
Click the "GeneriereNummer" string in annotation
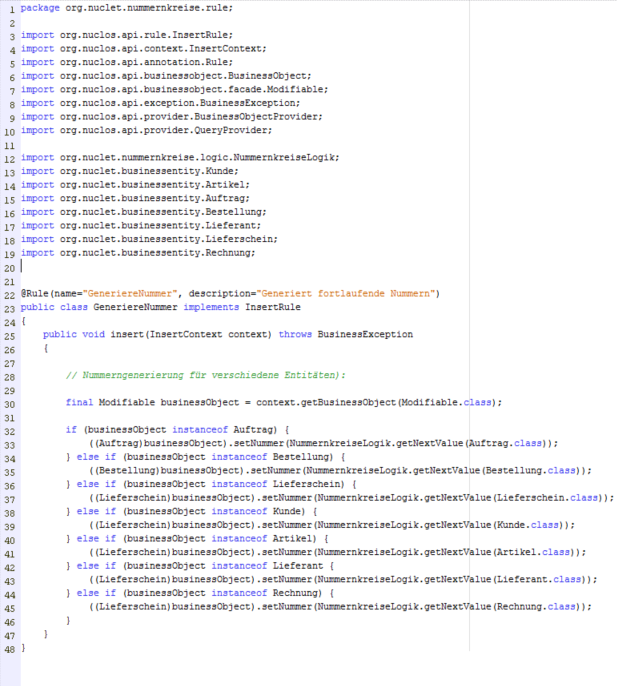point(130,294)
